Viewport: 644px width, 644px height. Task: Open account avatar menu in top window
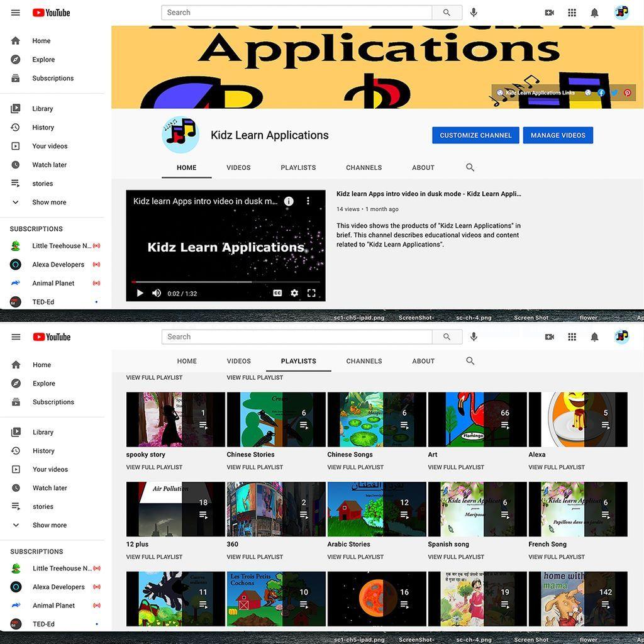621,13
